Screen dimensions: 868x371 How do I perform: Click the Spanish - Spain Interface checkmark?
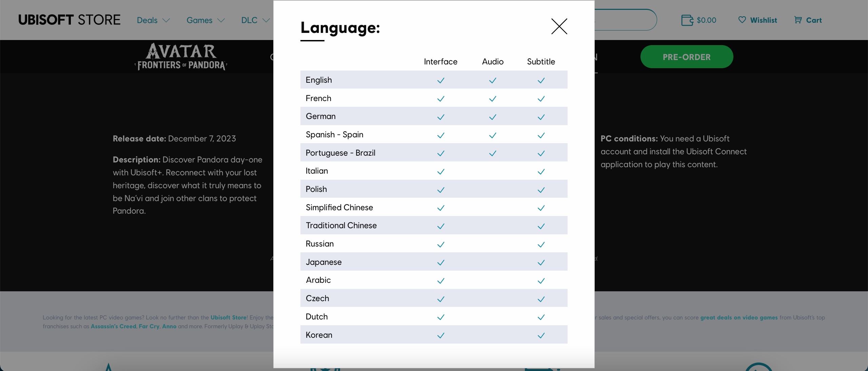coord(441,135)
